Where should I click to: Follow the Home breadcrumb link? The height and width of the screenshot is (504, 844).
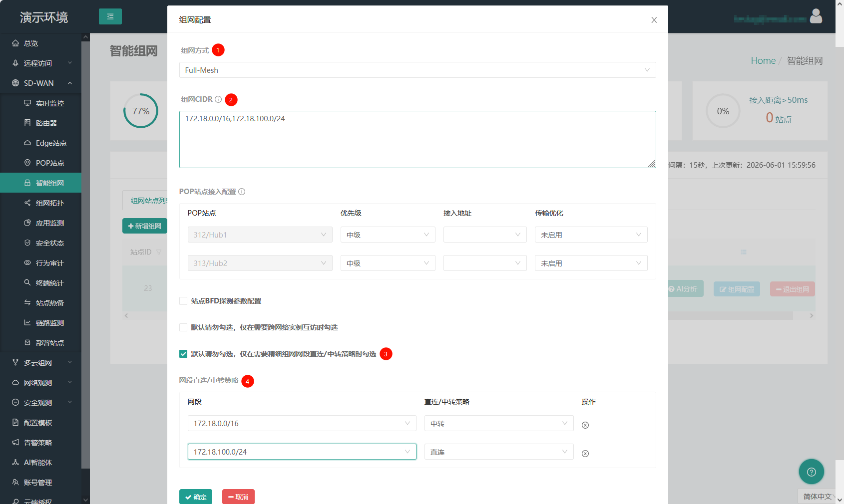coord(763,61)
